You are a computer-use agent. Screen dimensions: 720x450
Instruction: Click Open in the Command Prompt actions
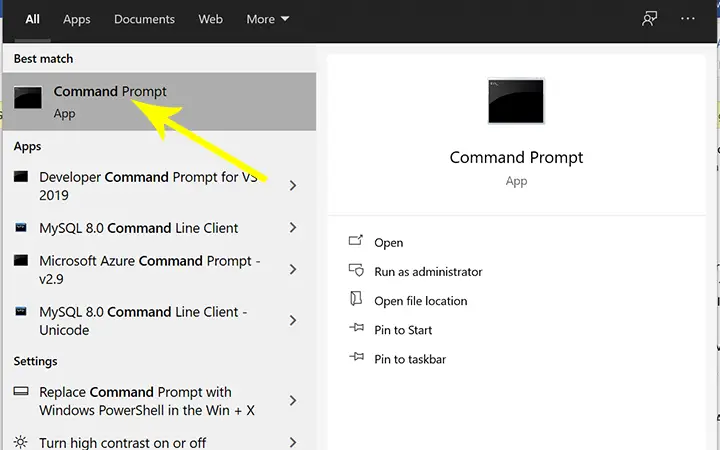click(x=388, y=242)
